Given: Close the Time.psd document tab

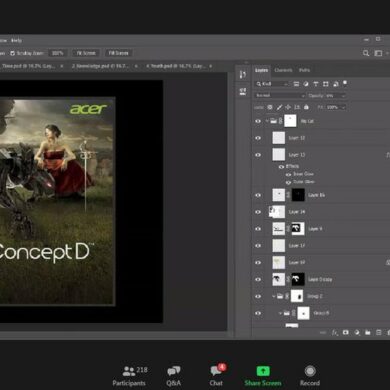Looking at the screenshot, I should pos(62,66).
